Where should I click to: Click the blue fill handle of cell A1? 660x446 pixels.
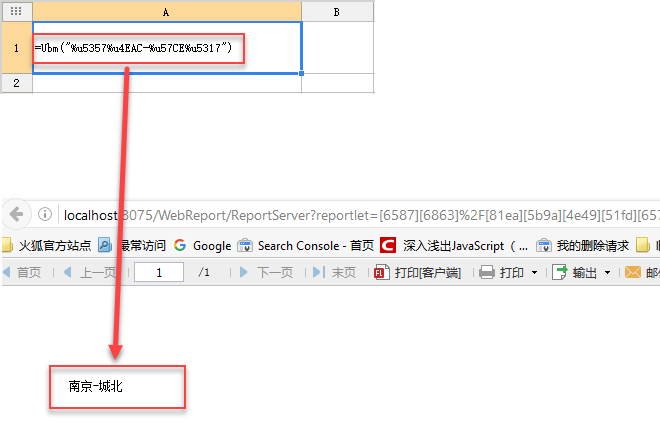(301, 73)
